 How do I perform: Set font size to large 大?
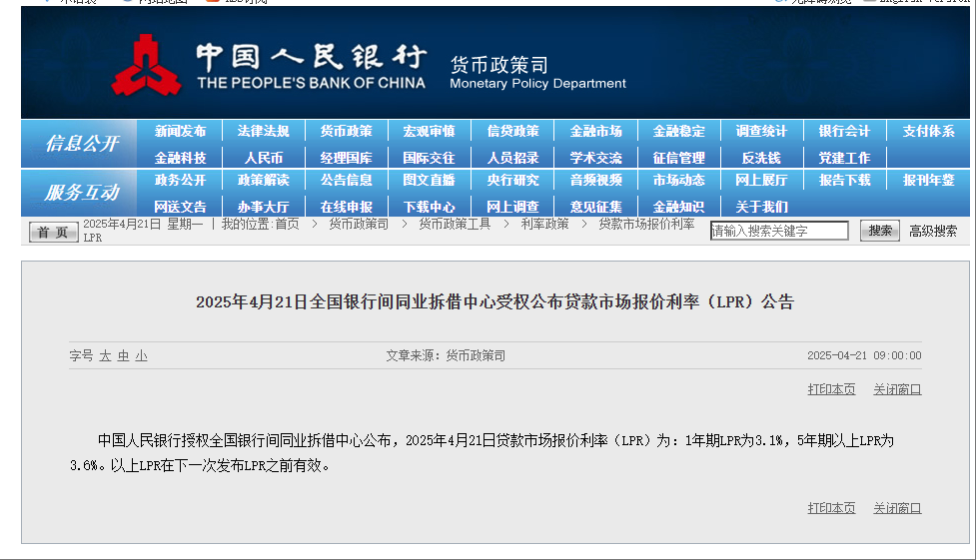click(105, 356)
